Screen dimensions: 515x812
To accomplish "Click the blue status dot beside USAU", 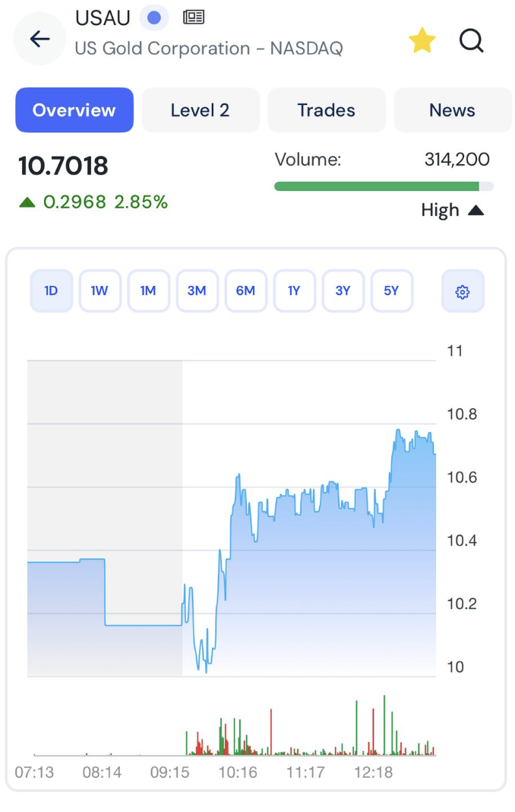I will point(153,17).
